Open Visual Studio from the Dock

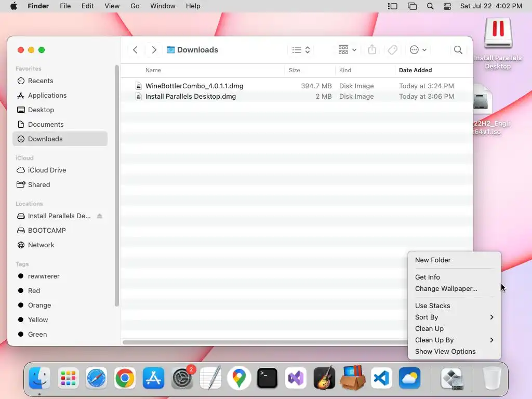296,378
